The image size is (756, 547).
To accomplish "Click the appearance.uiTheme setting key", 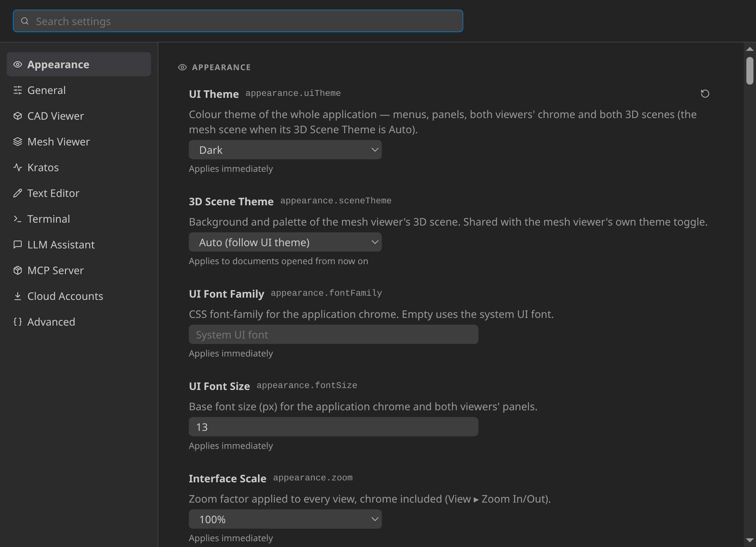I will pos(293,93).
